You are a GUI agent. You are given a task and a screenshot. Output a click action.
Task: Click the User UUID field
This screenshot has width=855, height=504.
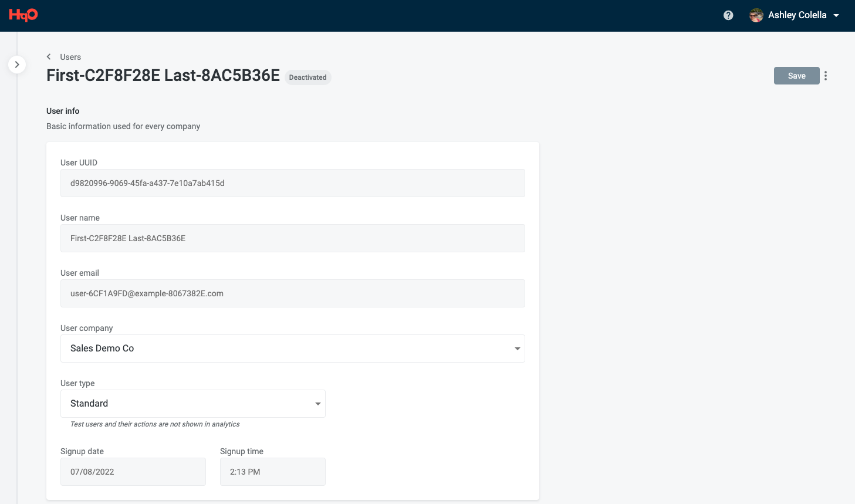point(292,183)
